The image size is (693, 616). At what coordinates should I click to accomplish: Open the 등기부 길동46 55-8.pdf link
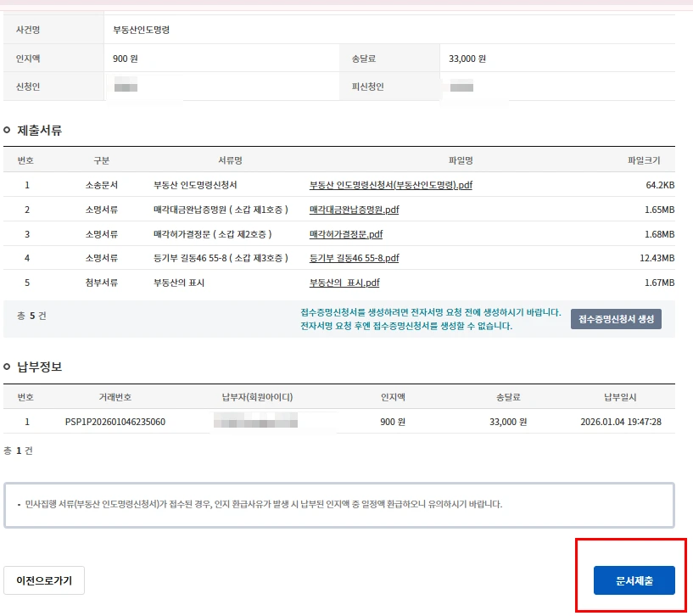[x=354, y=258]
